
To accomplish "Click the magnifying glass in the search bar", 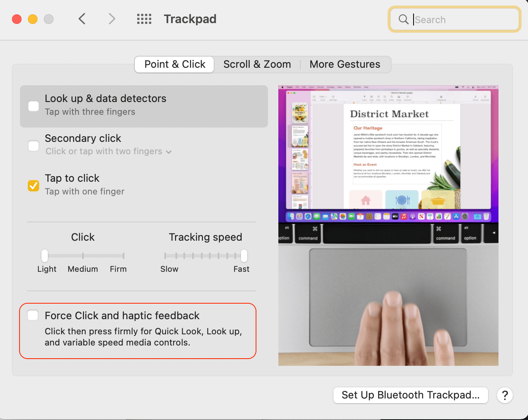I will click(x=403, y=19).
